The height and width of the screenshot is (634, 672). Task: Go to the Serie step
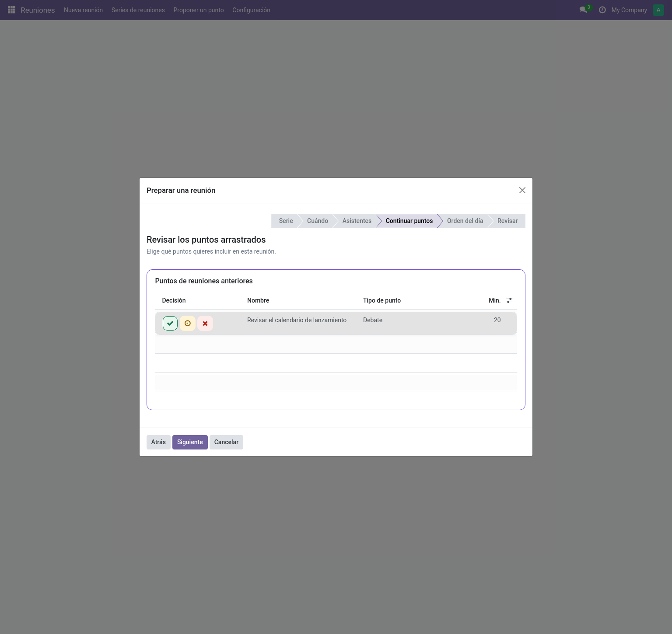[x=286, y=221]
